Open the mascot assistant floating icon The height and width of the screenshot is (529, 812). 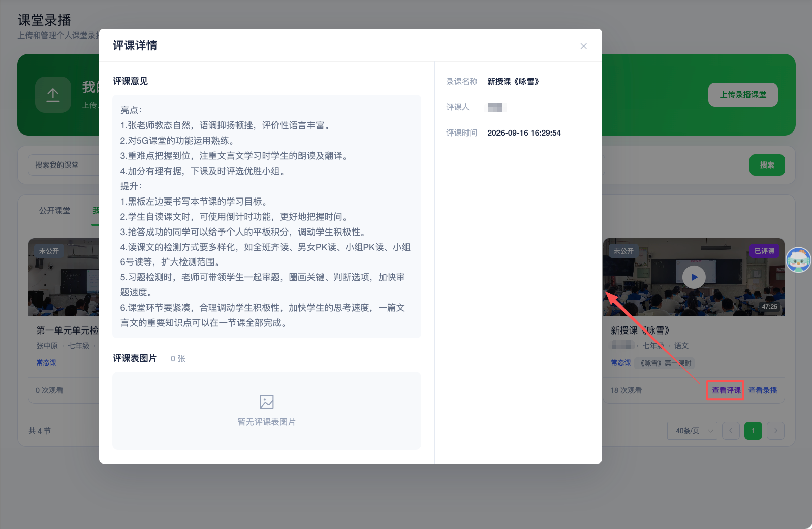tap(798, 260)
